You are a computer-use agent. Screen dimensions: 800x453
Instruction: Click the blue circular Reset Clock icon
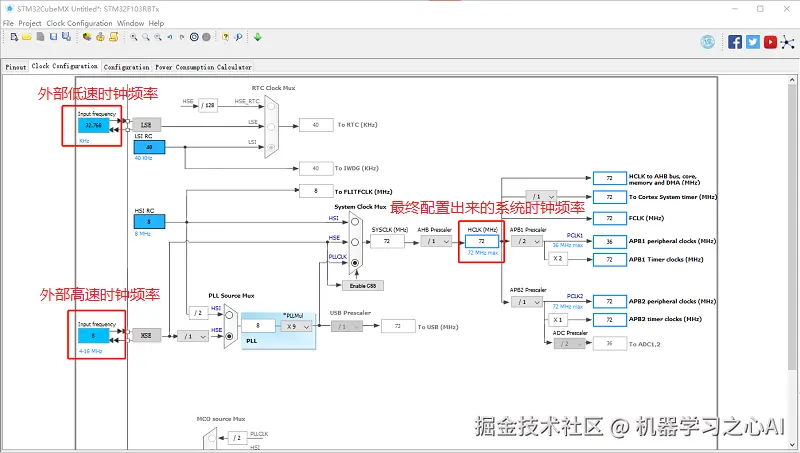click(x=194, y=37)
